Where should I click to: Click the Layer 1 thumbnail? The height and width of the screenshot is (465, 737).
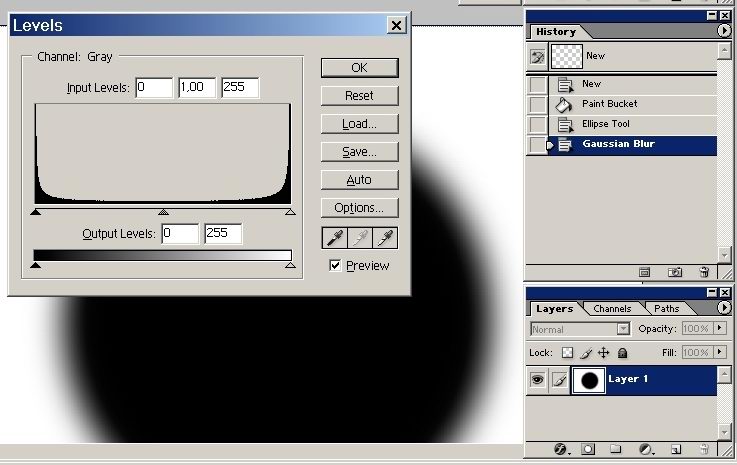click(x=589, y=380)
